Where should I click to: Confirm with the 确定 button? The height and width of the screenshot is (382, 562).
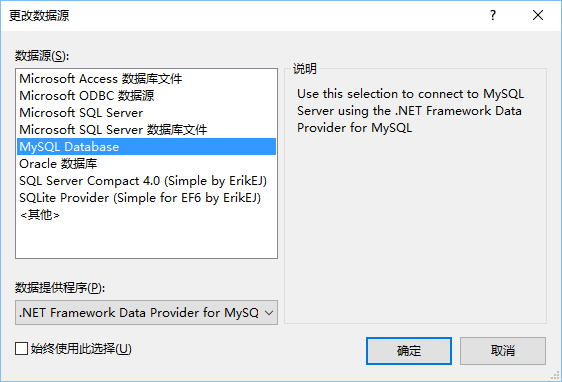pos(409,351)
